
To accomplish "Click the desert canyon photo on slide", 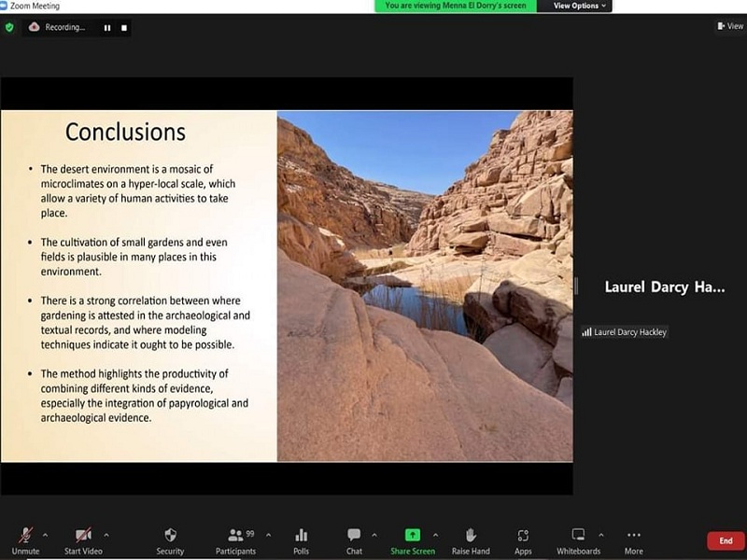I will click(x=425, y=287).
